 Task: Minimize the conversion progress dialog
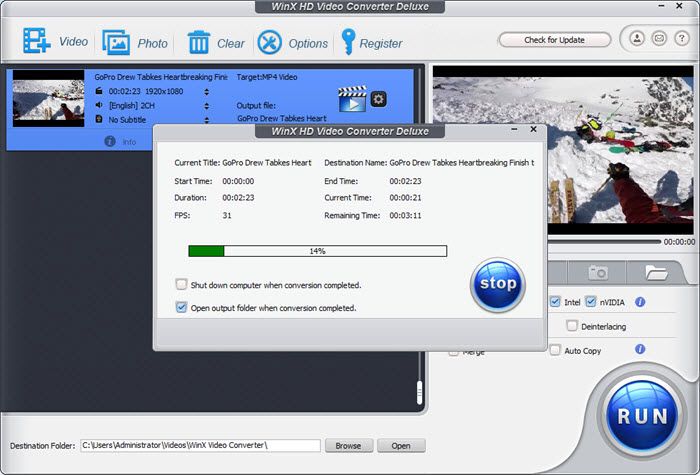[514, 129]
